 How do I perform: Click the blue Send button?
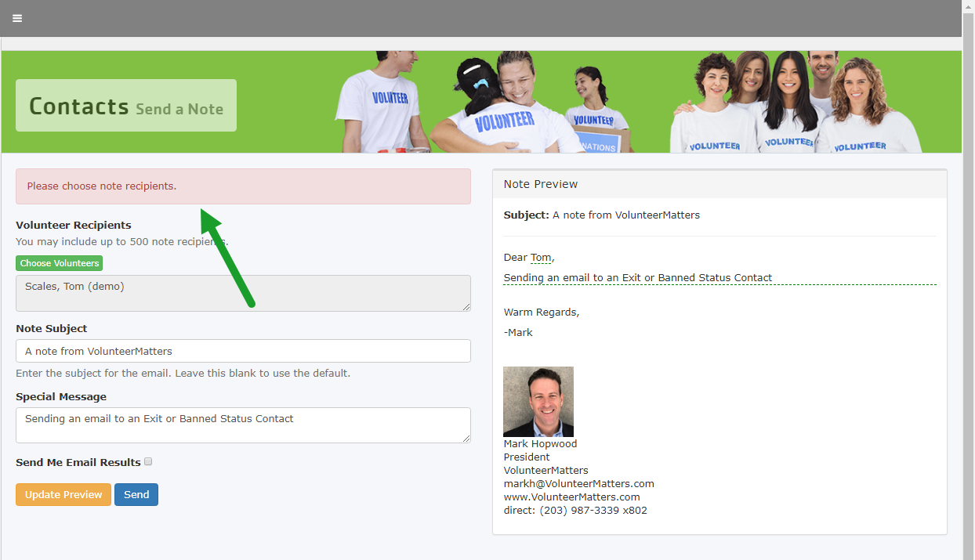[136, 494]
